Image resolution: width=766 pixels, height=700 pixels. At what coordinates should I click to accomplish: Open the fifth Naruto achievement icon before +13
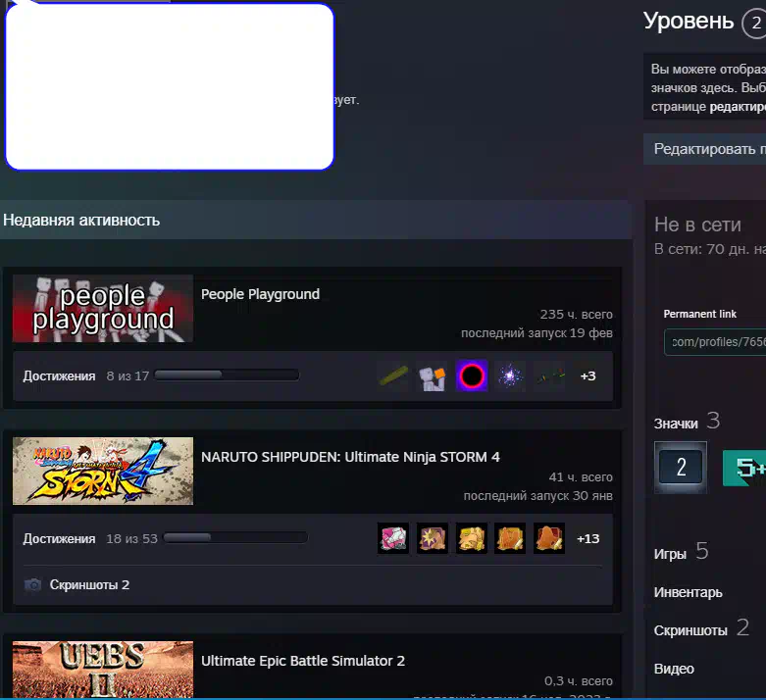(x=549, y=538)
